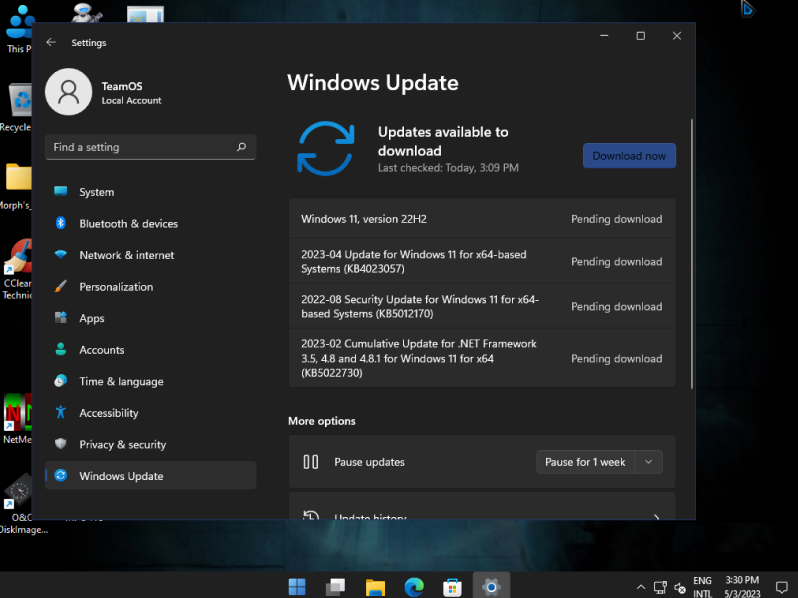The image size is (798, 598).
Task: Open the Windows Start button
Action: [x=297, y=587]
